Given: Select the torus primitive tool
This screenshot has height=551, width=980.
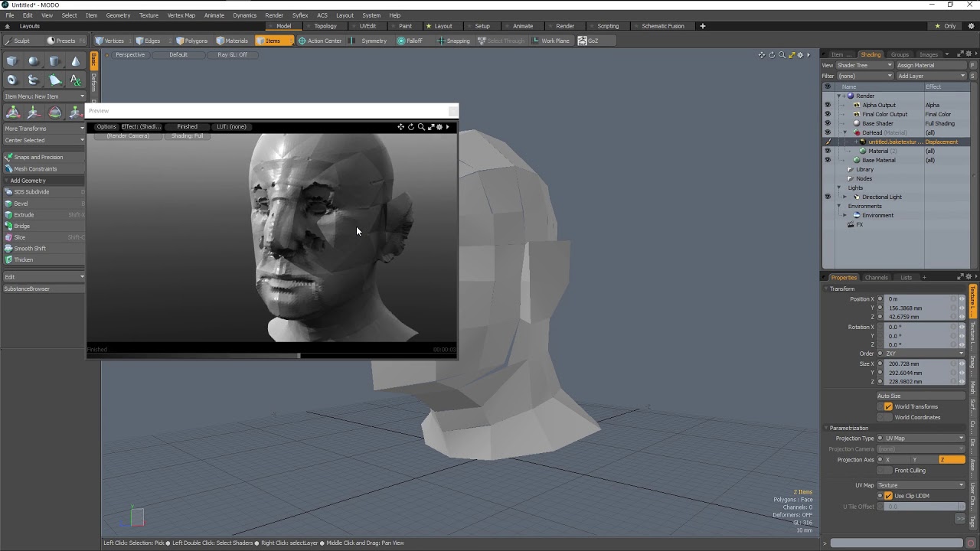Looking at the screenshot, I should tap(12, 80).
